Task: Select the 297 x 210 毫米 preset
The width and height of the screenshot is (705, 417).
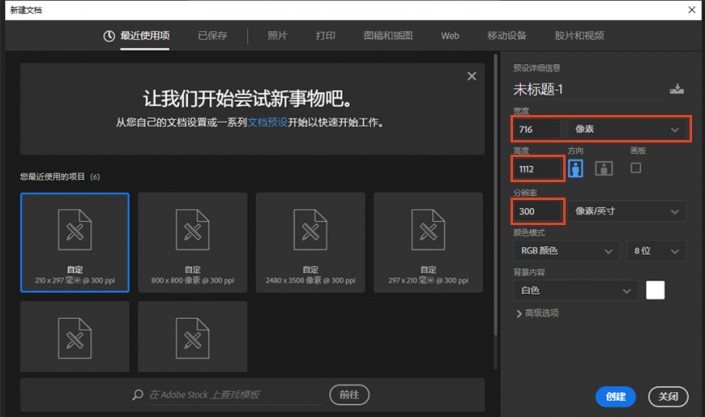Action: click(428, 242)
